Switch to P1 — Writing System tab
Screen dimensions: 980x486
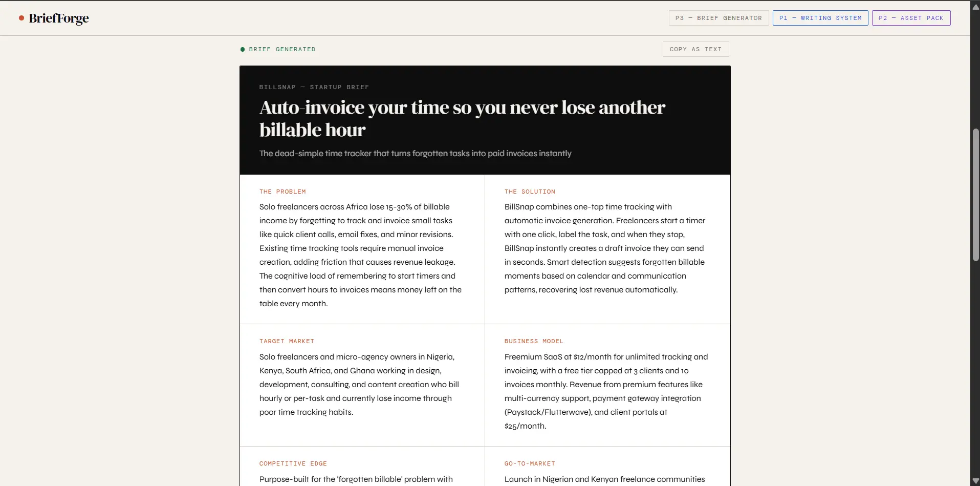(x=820, y=18)
